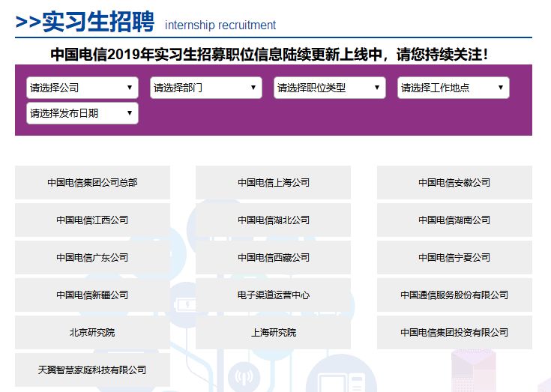
Task: Choose 中国电信湖南公司
Action: point(454,220)
